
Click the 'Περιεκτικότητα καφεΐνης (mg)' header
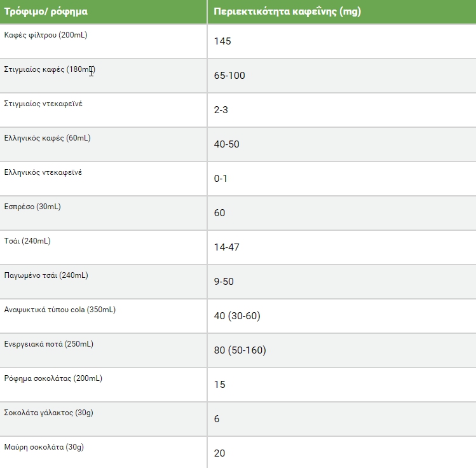click(287, 11)
